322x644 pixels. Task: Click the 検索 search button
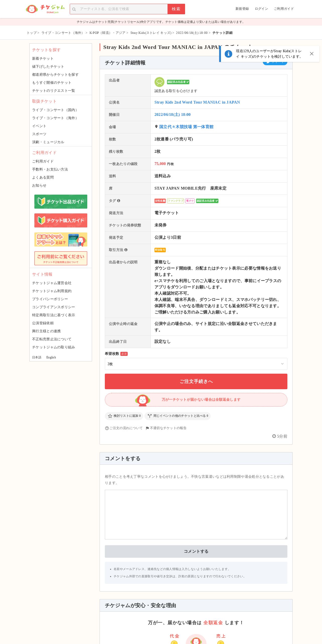[176, 9]
